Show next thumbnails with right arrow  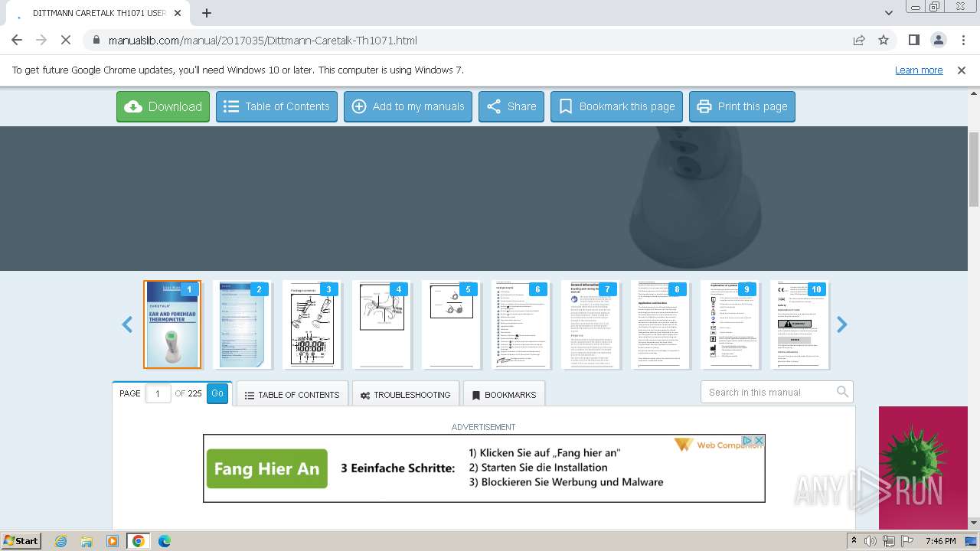coord(841,324)
